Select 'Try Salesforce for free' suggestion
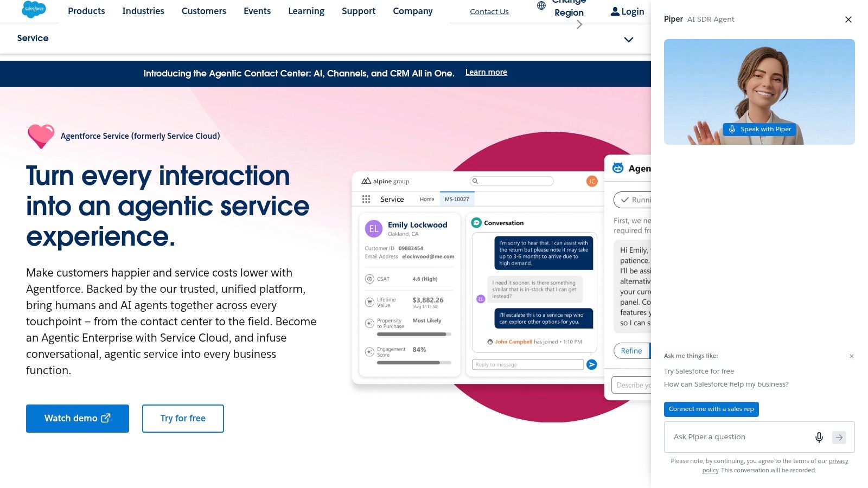Screen dimensions: 868x488 699,371
